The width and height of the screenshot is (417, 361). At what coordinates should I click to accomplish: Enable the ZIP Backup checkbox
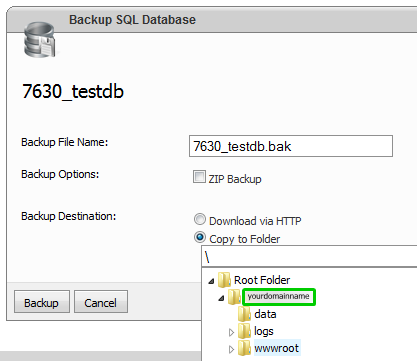tap(199, 177)
